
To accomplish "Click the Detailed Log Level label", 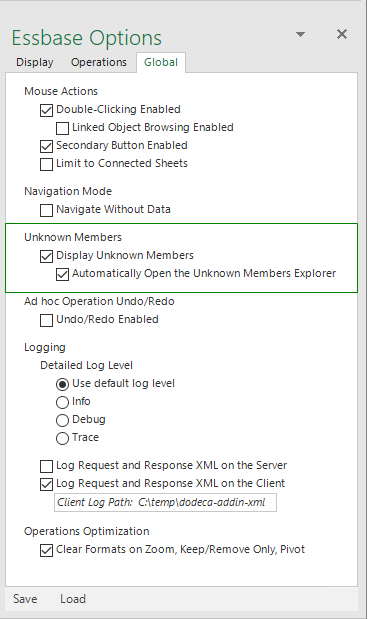I will click(86, 366).
